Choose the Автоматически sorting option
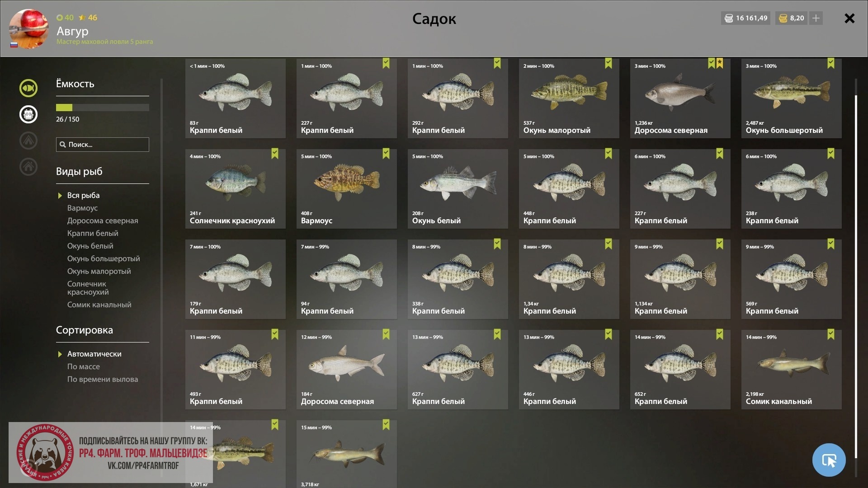The height and width of the screenshot is (488, 868). 94,354
